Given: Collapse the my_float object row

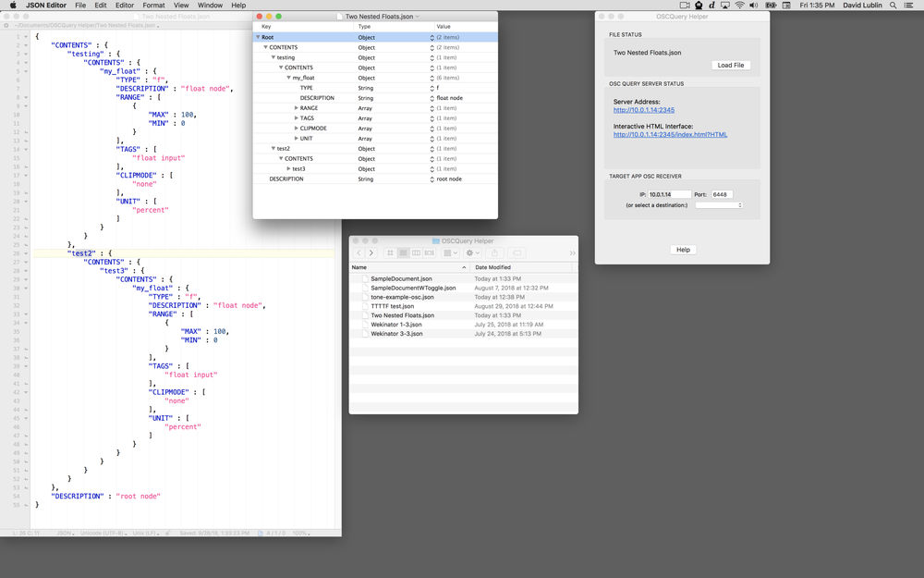Looking at the screenshot, I should (288, 78).
